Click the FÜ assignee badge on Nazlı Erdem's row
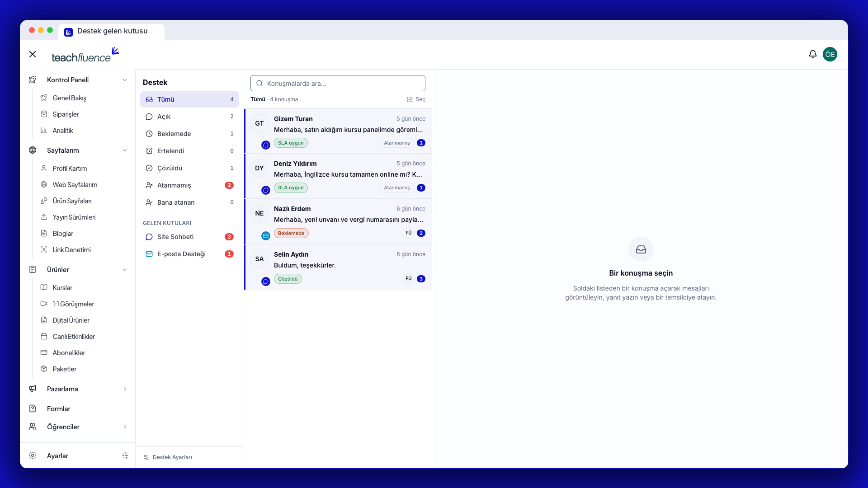 [x=409, y=233]
